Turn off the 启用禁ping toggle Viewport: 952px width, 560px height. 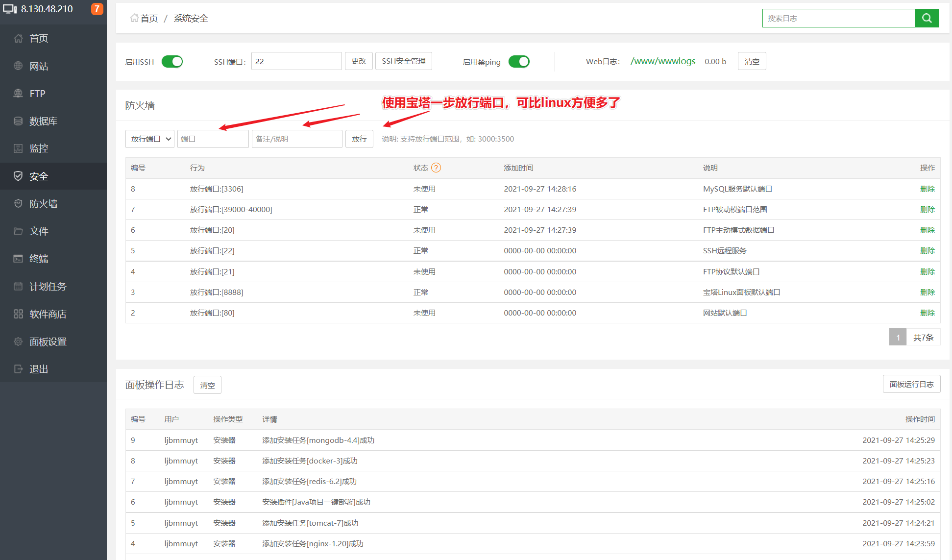[x=519, y=61]
